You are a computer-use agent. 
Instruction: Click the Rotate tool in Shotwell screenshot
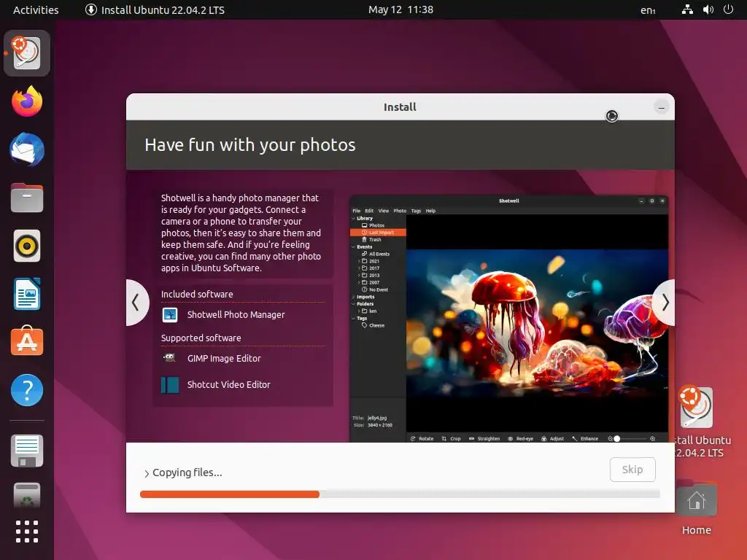point(422,438)
